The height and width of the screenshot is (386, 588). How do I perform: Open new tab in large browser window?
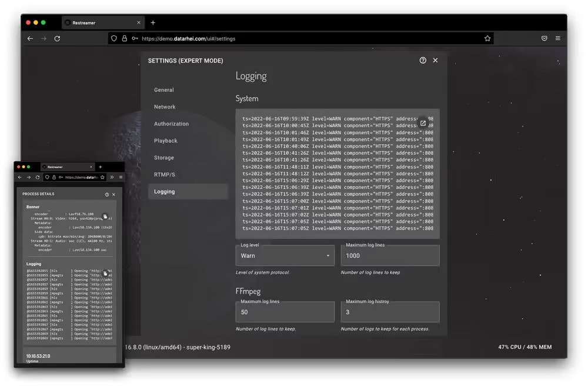point(153,23)
